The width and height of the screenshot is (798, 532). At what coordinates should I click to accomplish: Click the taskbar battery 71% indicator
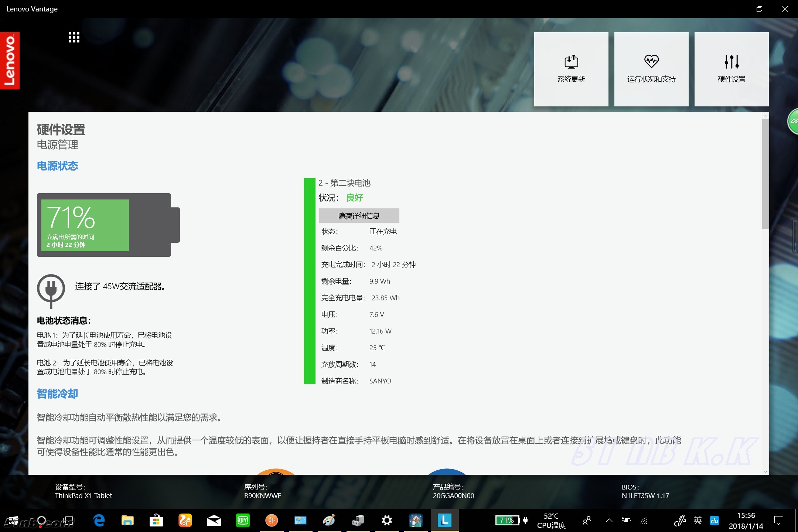coord(508,521)
